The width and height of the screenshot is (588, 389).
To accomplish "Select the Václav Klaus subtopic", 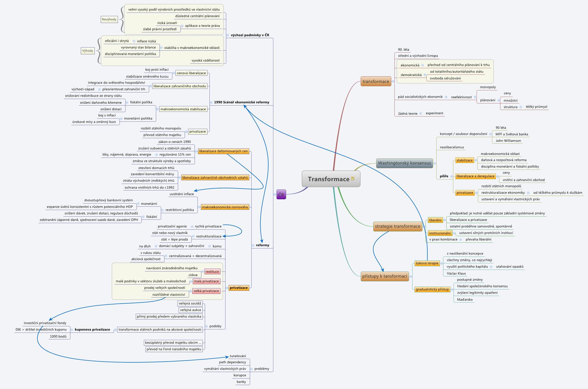I will [456, 273].
